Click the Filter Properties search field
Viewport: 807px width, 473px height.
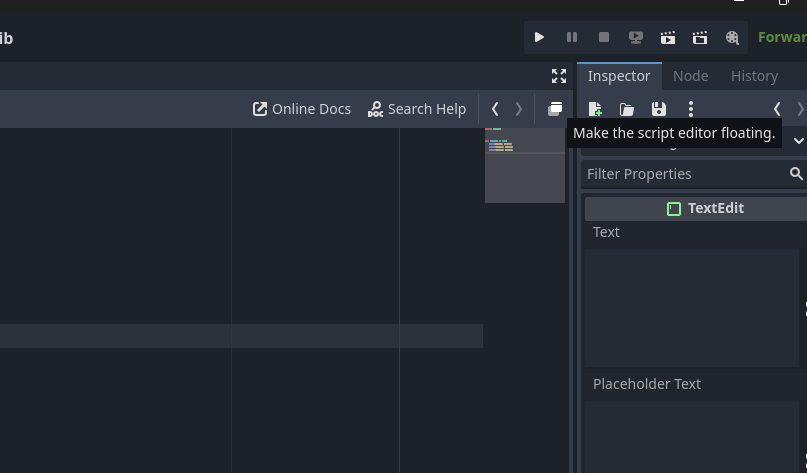(685, 174)
